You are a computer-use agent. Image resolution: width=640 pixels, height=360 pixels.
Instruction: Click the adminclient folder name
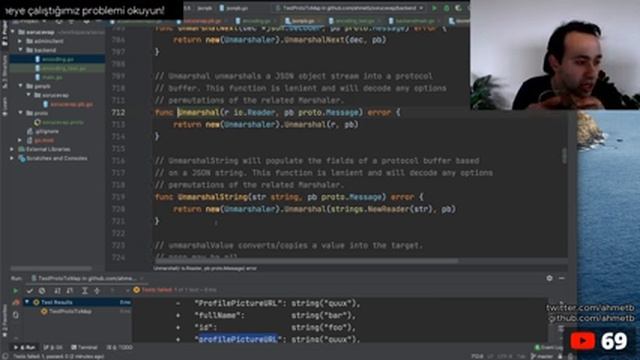tap(49, 41)
